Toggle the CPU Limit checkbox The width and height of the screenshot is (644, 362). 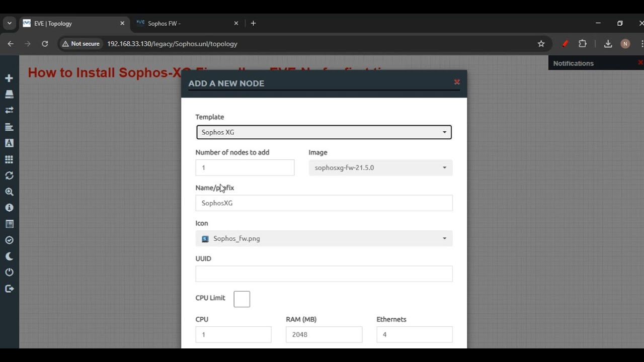(x=242, y=299)
